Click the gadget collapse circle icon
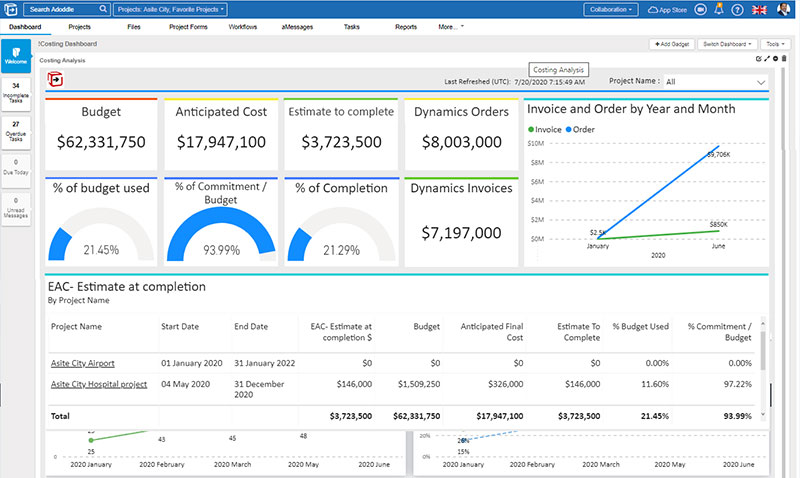This screenshot has height=478, width=800. [x=776, y=59]
